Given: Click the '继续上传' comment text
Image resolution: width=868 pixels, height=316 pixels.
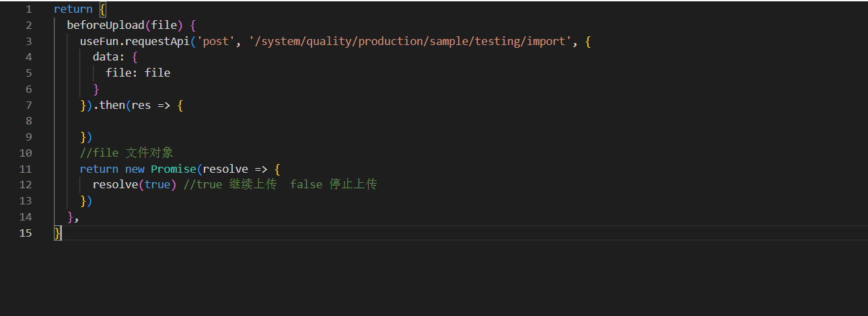Looking at the screenshot, I should [x=252, y=184].
